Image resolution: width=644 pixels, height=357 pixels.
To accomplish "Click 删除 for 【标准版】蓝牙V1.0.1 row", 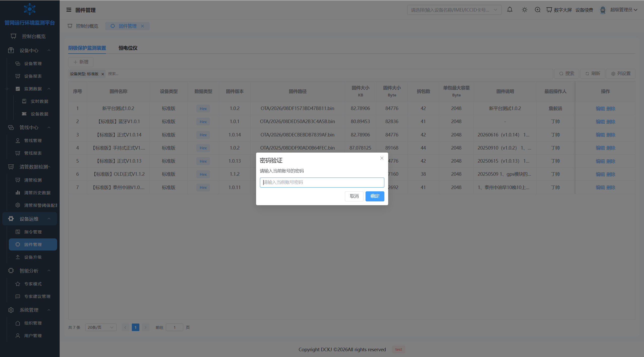I will pos(611,122).
